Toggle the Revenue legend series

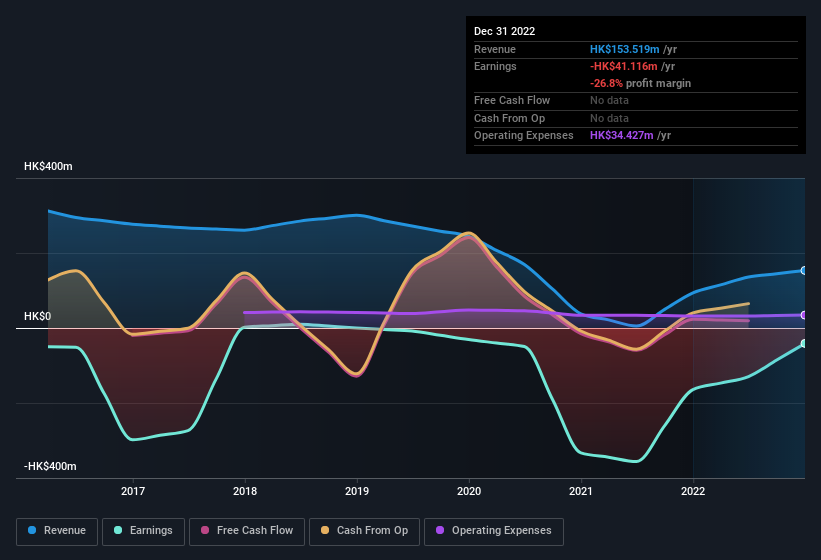tap(57, 531)
